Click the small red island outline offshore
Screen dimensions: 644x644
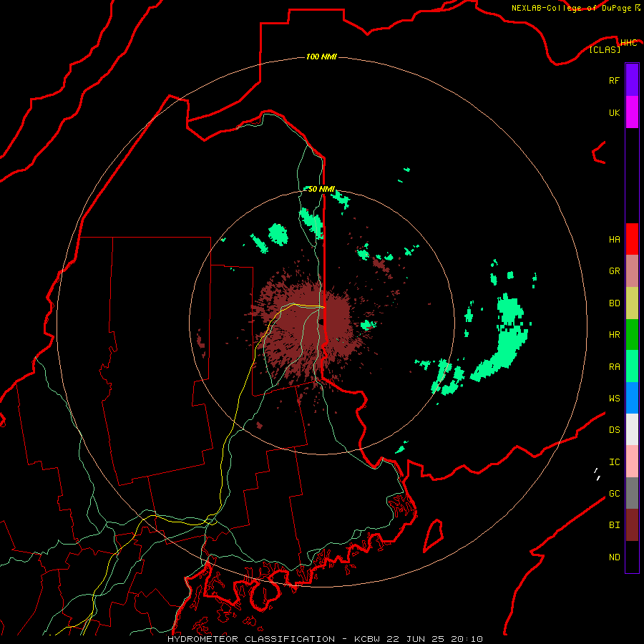click(434, 535)
